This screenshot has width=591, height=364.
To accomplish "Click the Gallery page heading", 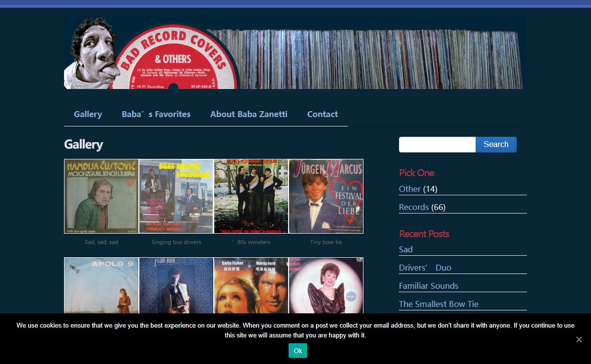I will [84, 145].
